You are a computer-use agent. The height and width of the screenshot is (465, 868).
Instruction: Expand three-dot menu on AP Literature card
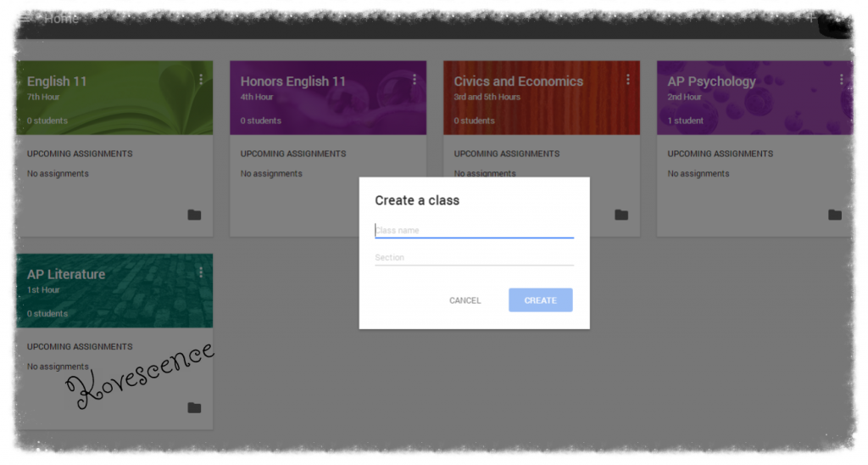click(x=201, y=272)
